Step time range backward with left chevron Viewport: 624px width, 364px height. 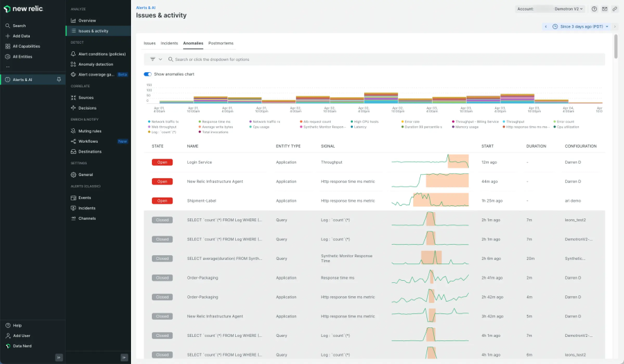point(546,26)
